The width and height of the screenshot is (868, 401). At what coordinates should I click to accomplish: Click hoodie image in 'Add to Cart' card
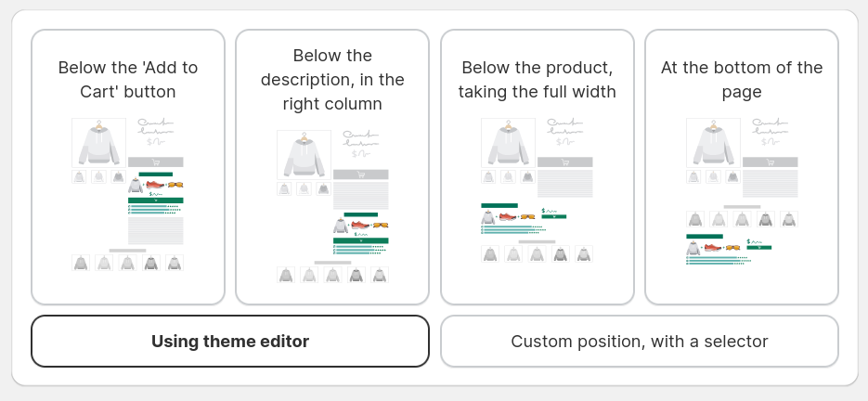pos(98,142)
